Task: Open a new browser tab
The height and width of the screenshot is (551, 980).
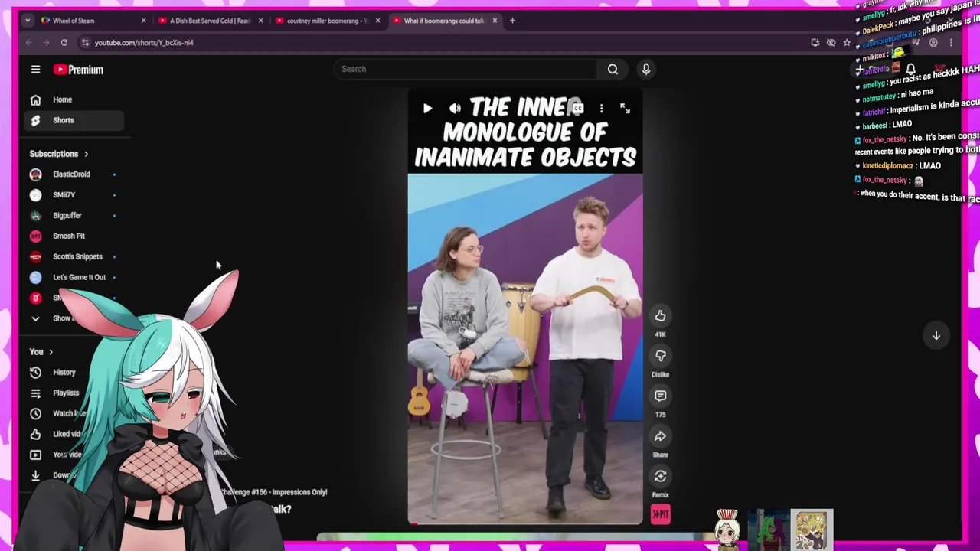Action: (x=513, y=21)
